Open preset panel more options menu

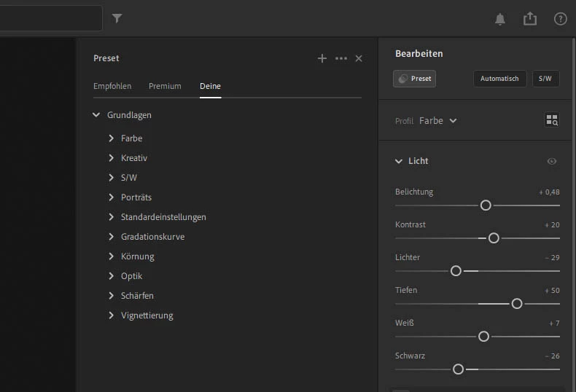click(341, 58)
